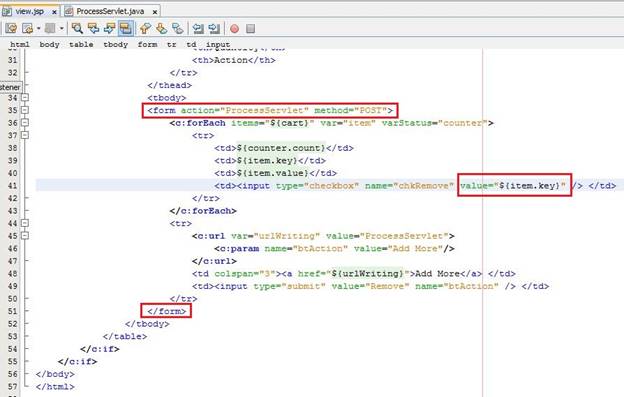Image resolution: width=624 pixels, height=397 pixels.
Task: Click the Previous Bookmark icon
Action: [x=145, y=28]
